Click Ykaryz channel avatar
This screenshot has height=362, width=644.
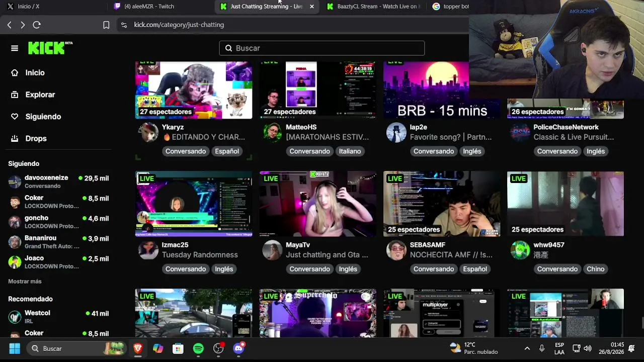[x=148, y=132]
